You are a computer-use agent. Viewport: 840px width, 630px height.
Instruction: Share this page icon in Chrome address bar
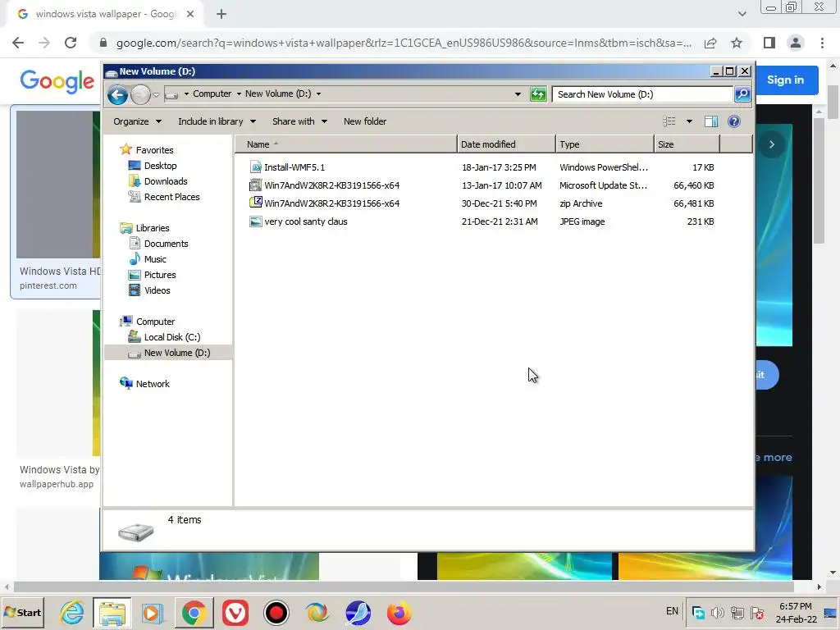pos(710,43)
